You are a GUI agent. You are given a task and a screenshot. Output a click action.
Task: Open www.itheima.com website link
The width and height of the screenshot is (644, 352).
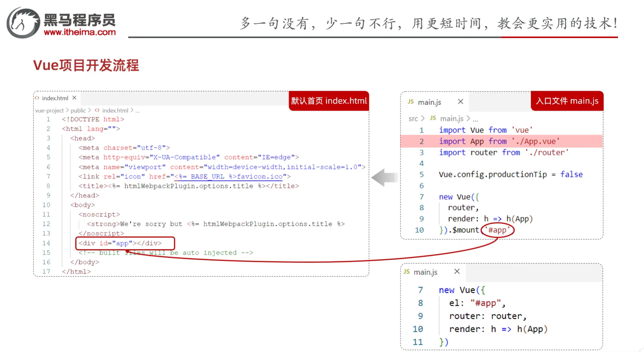(x=80, y=32)
